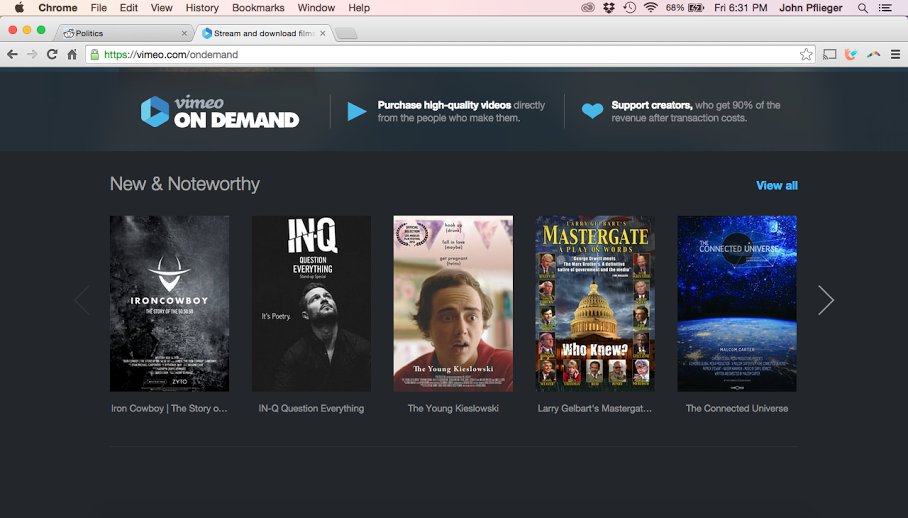Select the Stream and download films tab
Image resolution: width=908 pixels, height=518 pixels.
[x=263, y=33]
